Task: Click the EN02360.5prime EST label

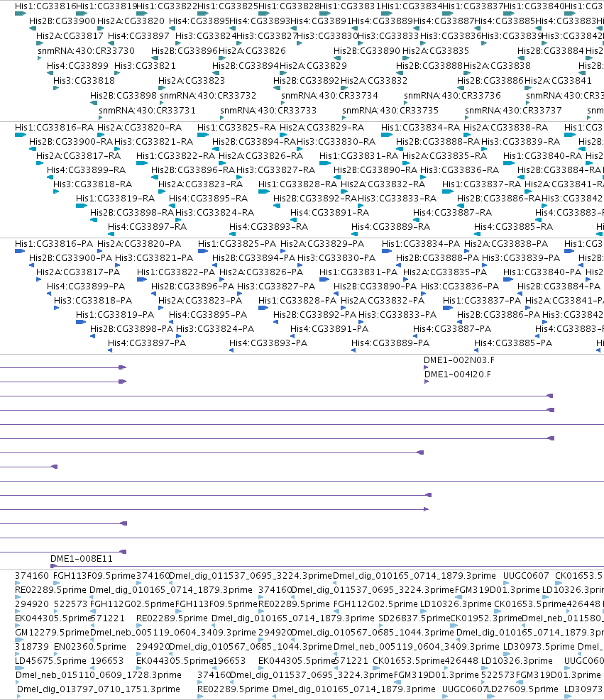Action: tap(90, 646)
